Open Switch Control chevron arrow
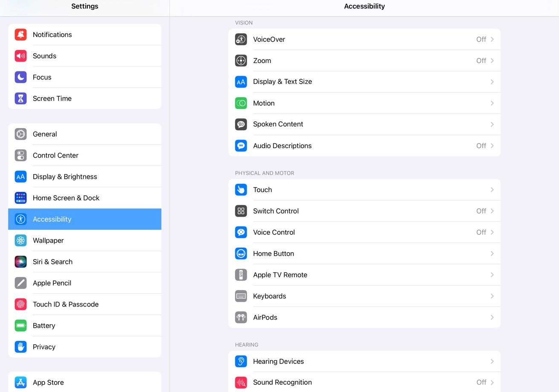Image resolution: width=559 pixels, height=392 pixels. point(492,211)
